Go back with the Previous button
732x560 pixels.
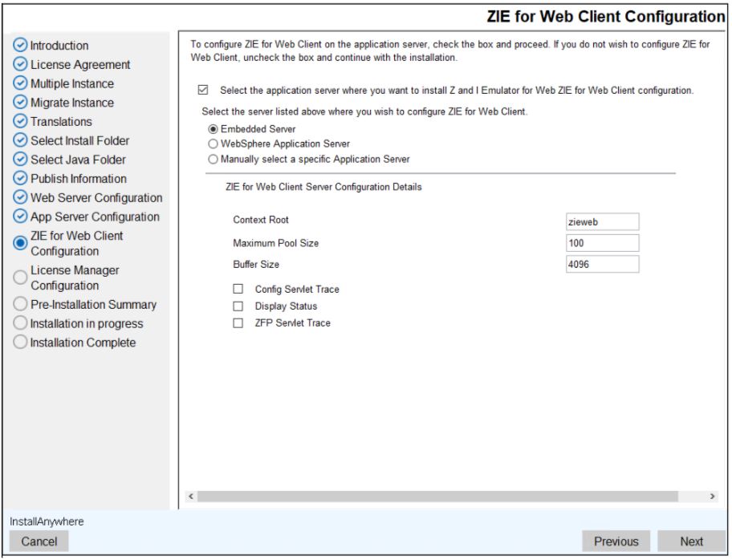click(616, 542)
